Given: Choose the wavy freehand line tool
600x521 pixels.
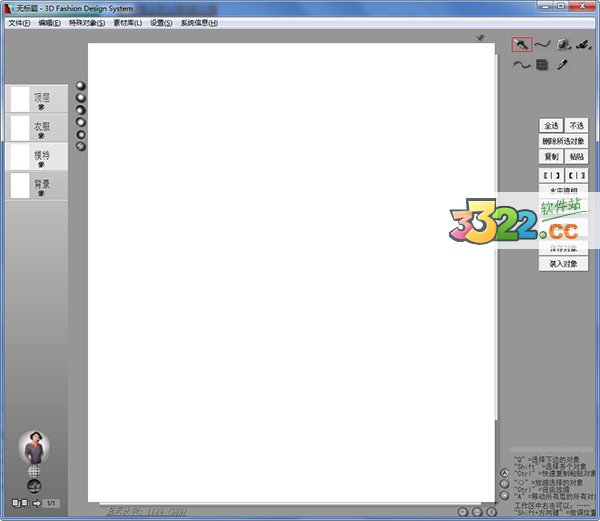Looking at the screenshot, I should coord(522,65).
